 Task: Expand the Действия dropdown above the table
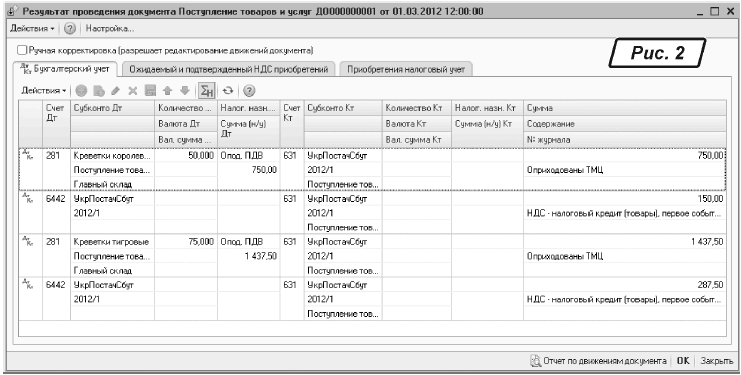pyautogui.click(x=43, y=90)
